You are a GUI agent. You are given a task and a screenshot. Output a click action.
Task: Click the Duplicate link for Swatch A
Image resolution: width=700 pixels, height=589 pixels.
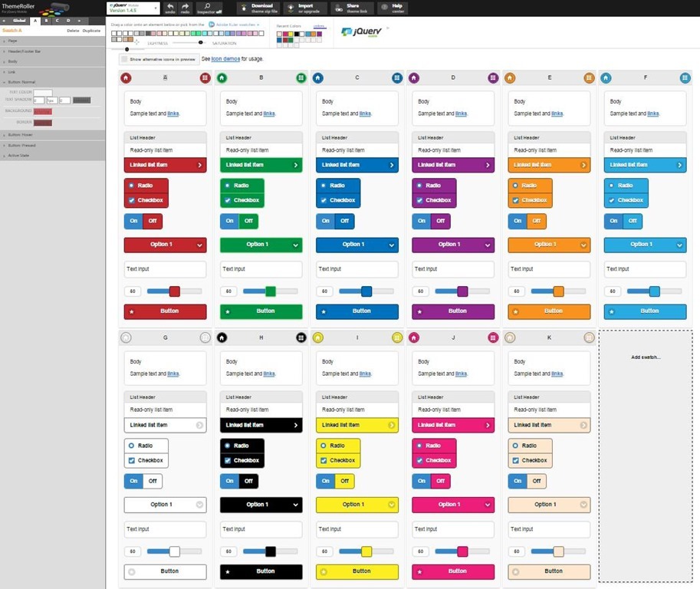click(x=91, y=30)
